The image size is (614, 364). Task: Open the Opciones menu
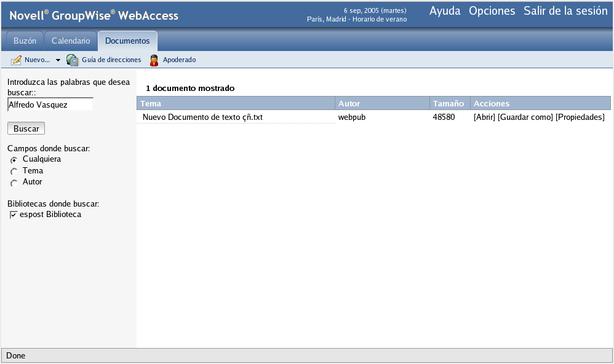point(491,10)
